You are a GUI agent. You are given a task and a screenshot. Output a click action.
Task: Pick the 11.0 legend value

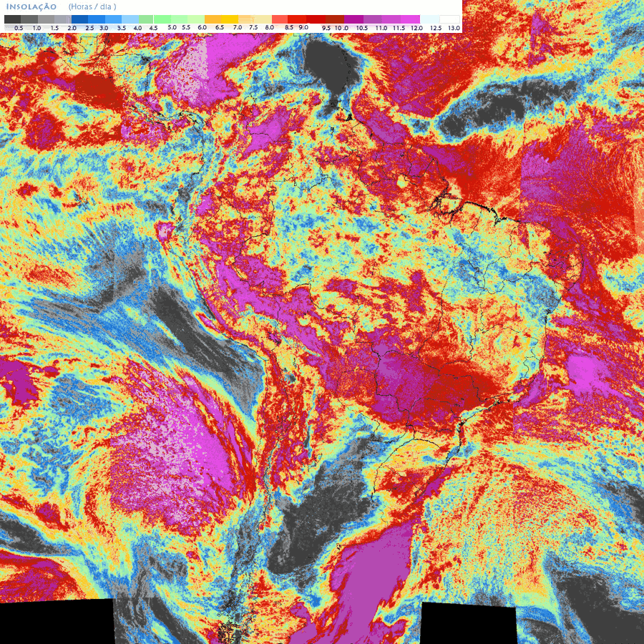click(x=381, y=28)
